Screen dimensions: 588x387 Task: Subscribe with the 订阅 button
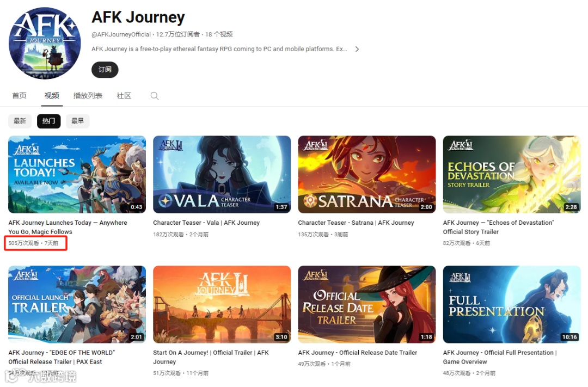click(x=105, y=70)
